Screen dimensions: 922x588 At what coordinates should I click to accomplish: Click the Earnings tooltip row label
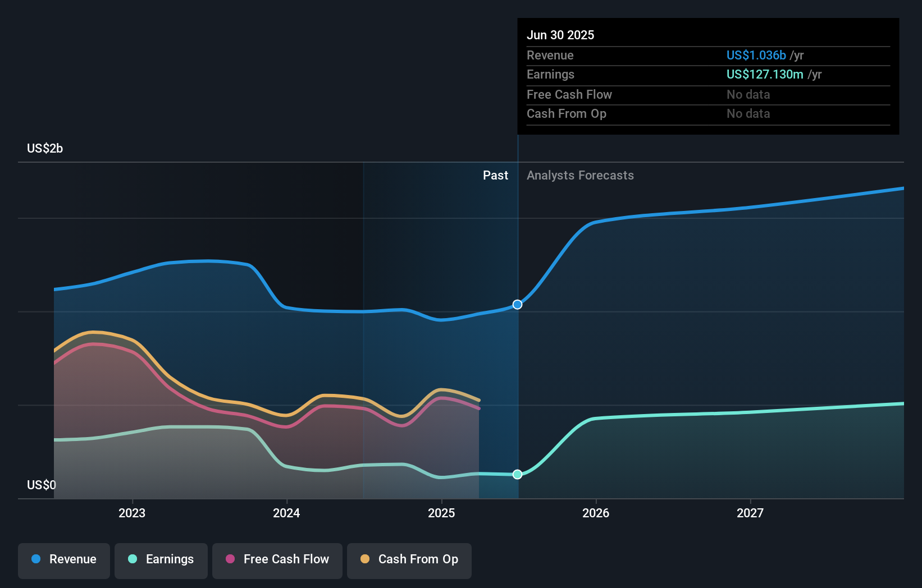coord(550,74)
